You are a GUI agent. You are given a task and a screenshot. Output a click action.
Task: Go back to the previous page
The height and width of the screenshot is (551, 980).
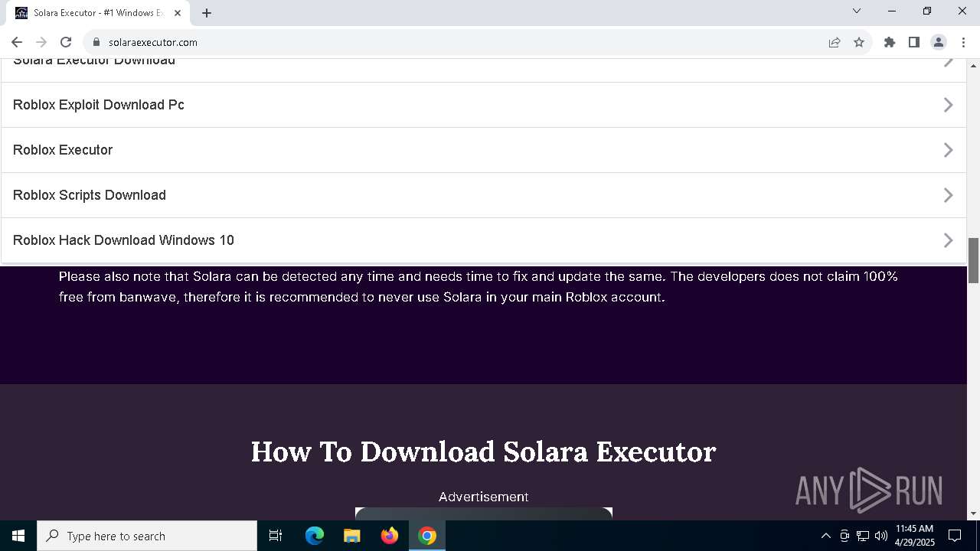(17, 42)
